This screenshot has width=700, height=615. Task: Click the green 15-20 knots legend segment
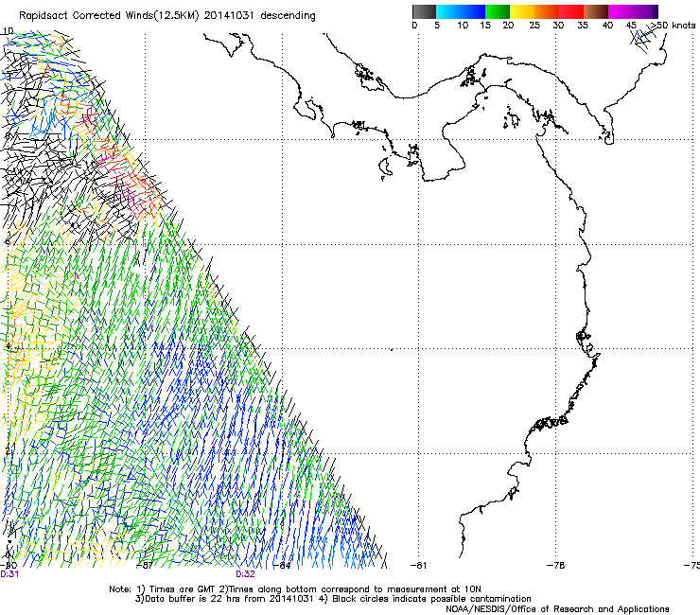click(498, 11)
